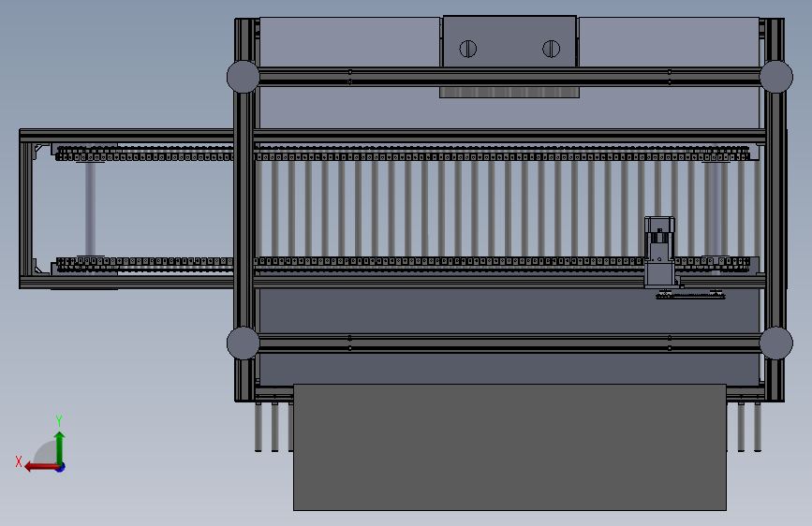Pick the top-right round corner cap

(x=775, y=77)
